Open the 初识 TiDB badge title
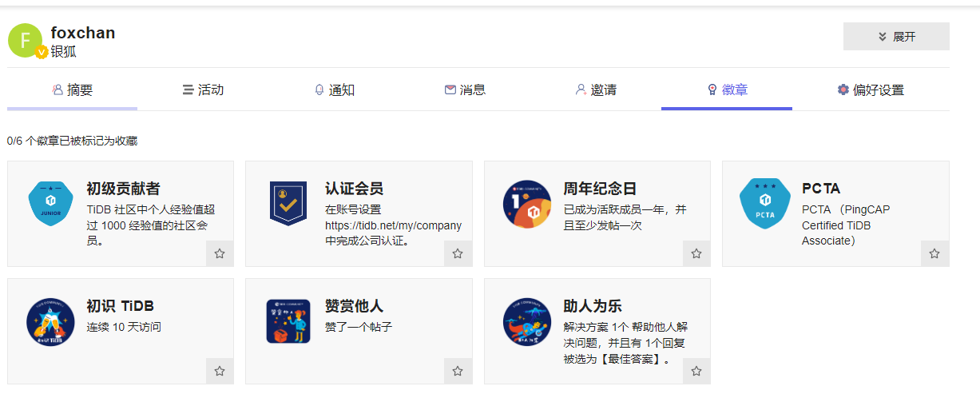Screen dimensions: 980x398 pyautogui.click(x=120, y=306)
